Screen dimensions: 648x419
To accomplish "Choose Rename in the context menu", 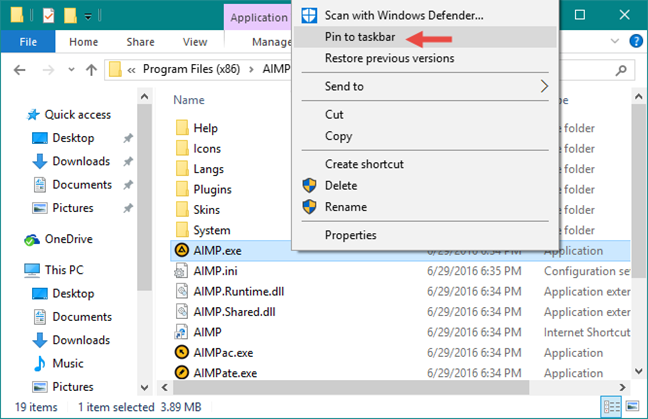I will [x=425, y=207].
